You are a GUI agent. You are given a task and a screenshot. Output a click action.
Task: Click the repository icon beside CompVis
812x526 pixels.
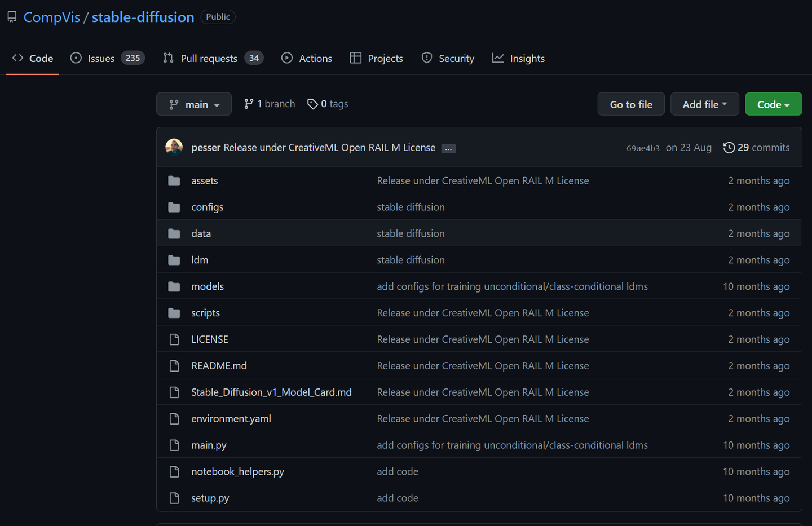click(12, 17)
